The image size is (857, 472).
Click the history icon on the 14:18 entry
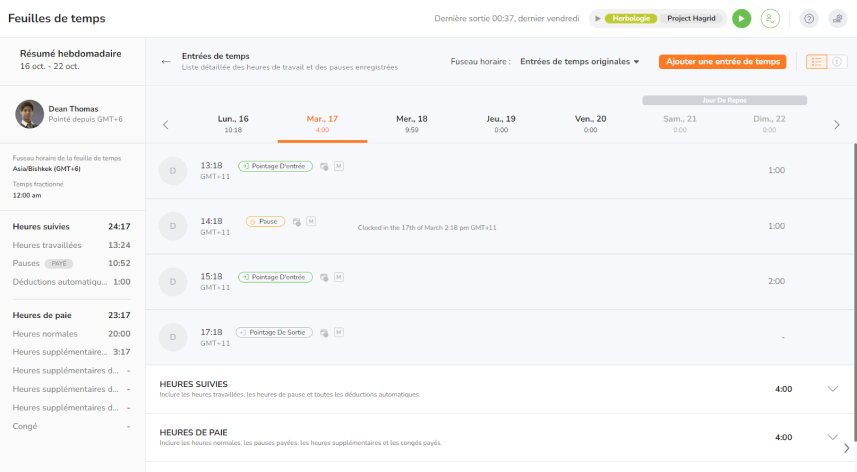(x=296, y=222)
